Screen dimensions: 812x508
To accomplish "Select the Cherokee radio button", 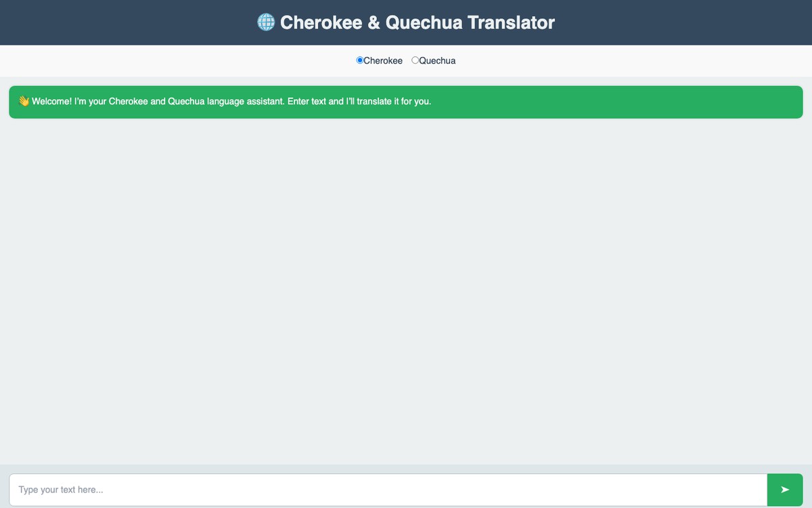I will pyautogui.click(x=360, y=60).
